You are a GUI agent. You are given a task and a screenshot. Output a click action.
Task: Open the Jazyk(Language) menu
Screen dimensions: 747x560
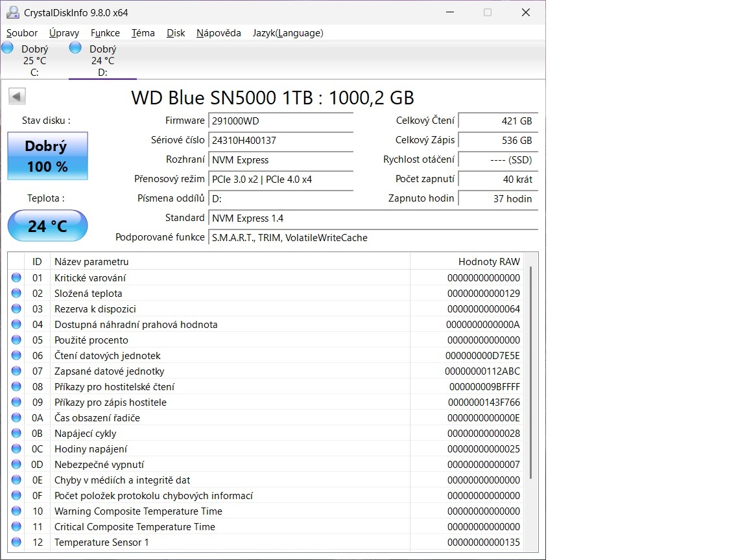click(287, 33)
